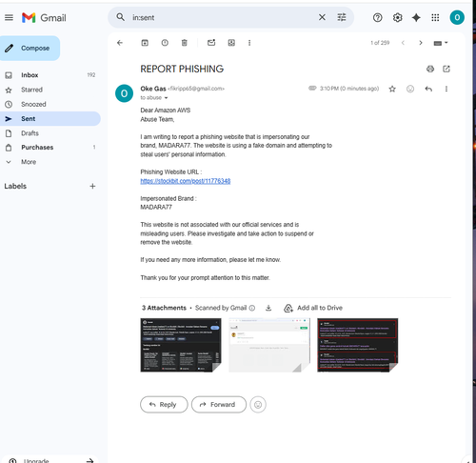Click in the search field showing in:sent

tap(222, 17)
